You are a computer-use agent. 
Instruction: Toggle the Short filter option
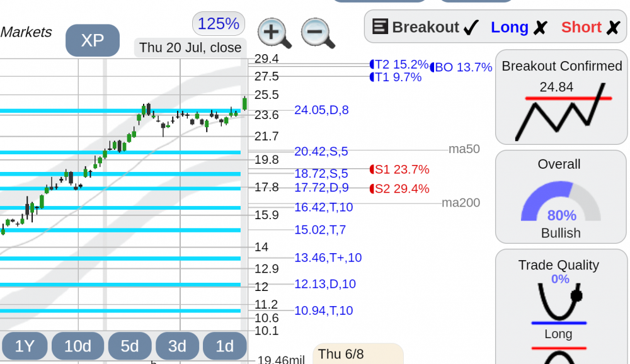pos(591,27)
